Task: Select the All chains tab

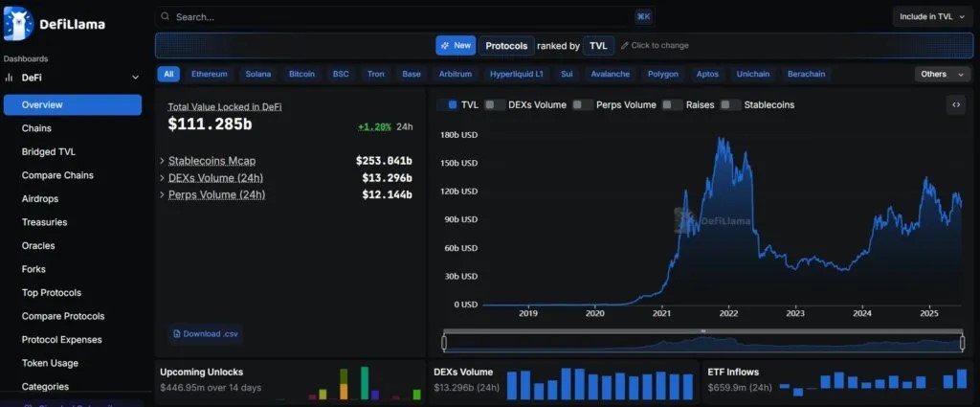Action: (168, 74)
